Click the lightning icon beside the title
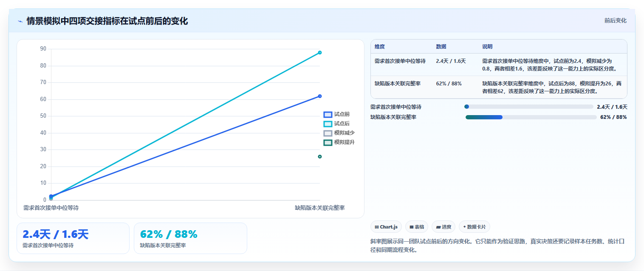644x271 pixels. tap(20, 21)
